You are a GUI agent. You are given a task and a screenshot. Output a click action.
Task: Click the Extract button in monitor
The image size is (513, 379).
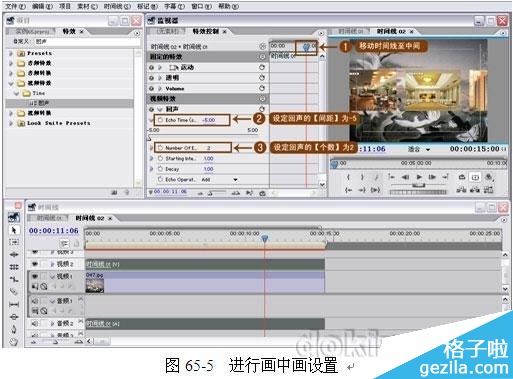click(x=475, y=190)
